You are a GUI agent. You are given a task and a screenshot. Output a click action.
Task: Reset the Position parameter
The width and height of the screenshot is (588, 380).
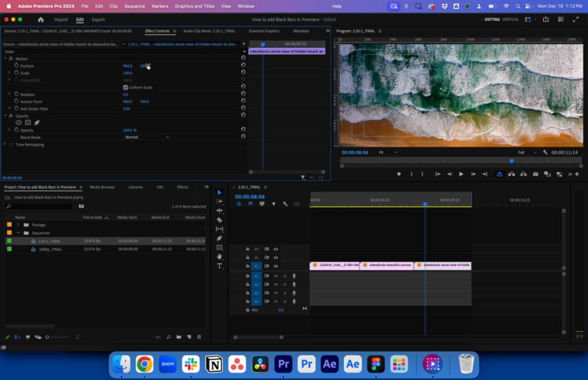(x=243, y=65)
